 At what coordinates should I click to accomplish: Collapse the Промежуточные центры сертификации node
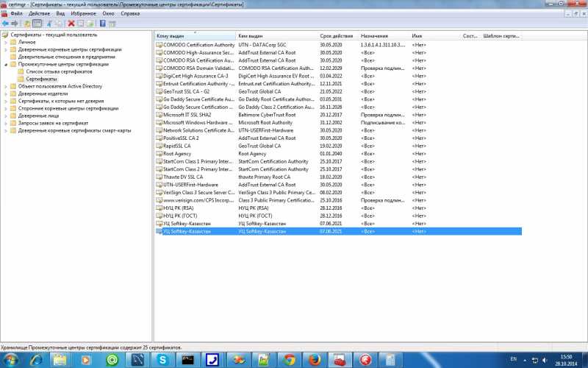5,65
